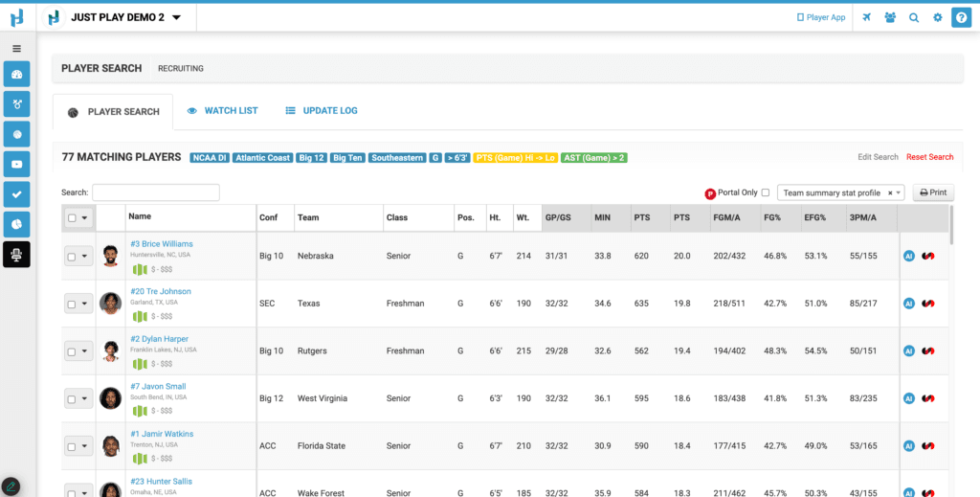
Task: Open the dashboard gauge sidebar icon
Action: [17, 75]
